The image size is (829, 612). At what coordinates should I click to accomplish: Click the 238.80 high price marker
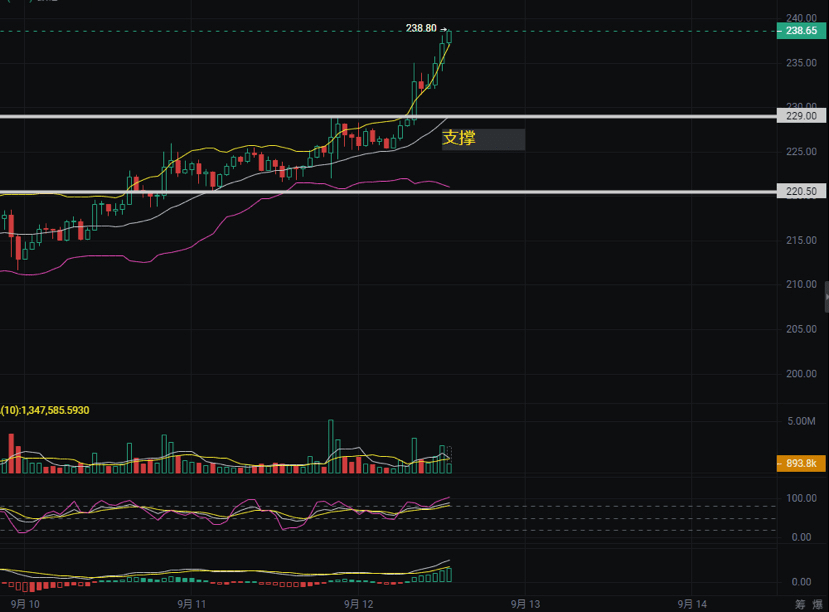pos(421,28)
